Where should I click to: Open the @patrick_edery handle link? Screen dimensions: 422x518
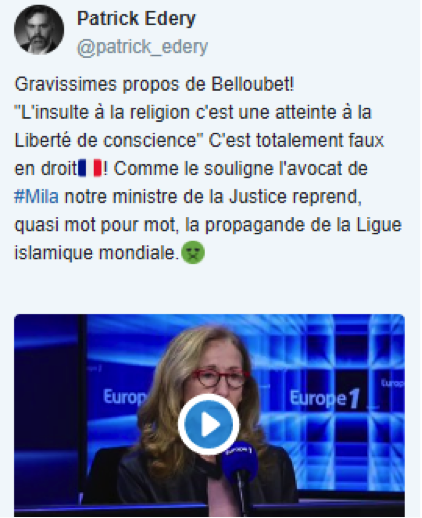coord(142,47)
